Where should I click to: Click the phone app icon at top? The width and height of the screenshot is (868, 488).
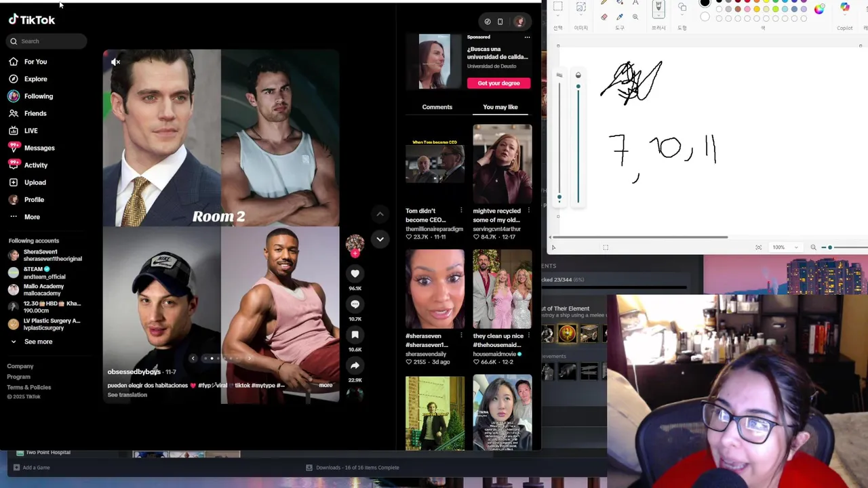[x=500, y=22]
